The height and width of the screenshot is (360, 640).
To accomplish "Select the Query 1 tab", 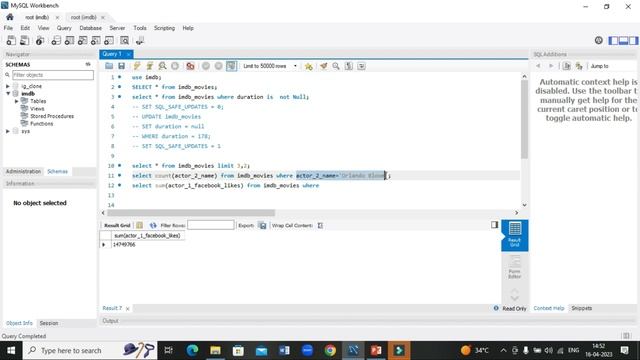I will tap(111, 54).
